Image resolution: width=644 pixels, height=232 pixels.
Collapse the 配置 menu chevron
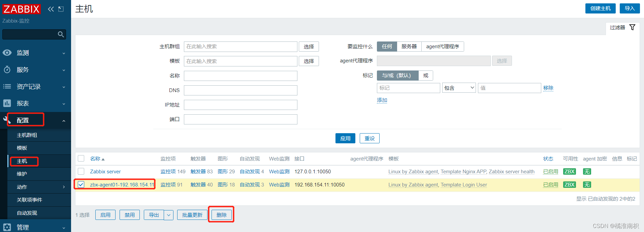[64, 121]
